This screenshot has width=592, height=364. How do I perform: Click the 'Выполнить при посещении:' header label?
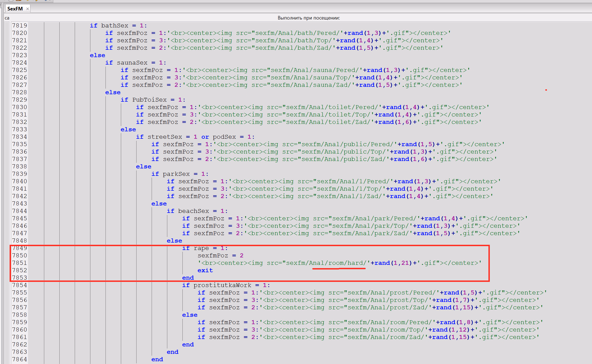[308, 18]
